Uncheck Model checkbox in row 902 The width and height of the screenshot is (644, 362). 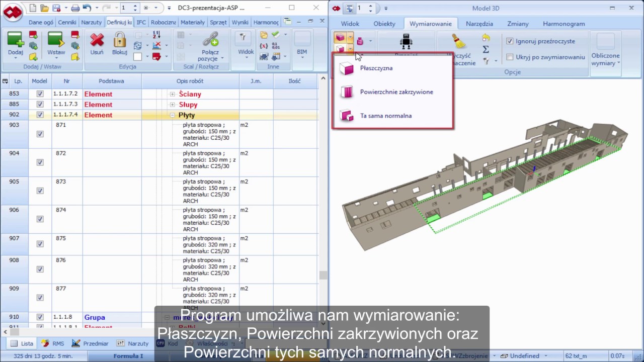40,115
